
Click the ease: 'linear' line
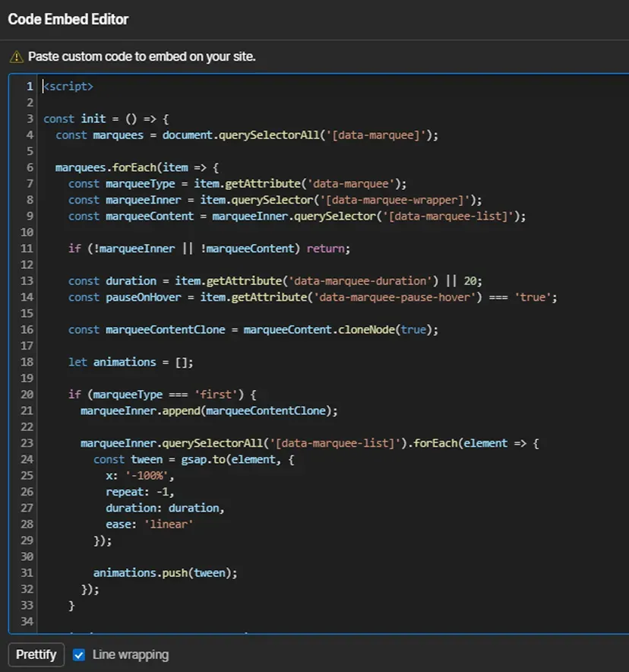[x=150, y=524]
